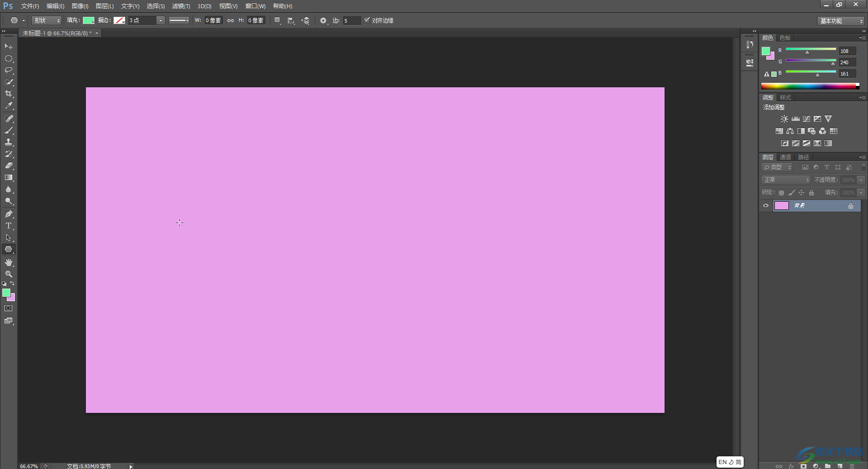
Task: Switch to the 样式 tab
Action: (785, 97)
